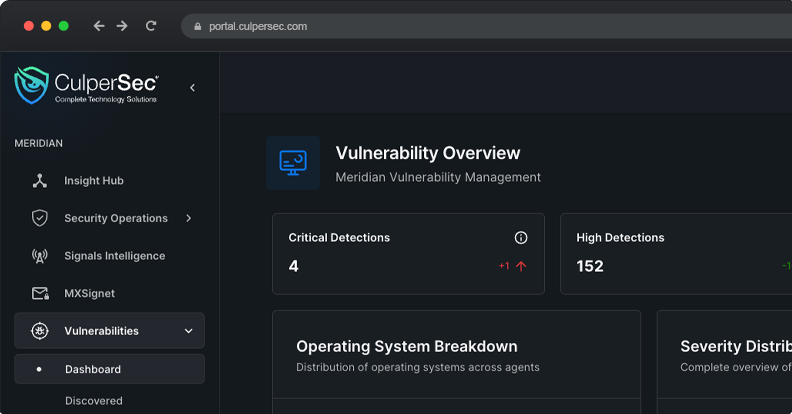This screenshot has height=414, width=792.
Task: Click the portal.culpersec.com address bar
Action: click(x=400, y=26)
